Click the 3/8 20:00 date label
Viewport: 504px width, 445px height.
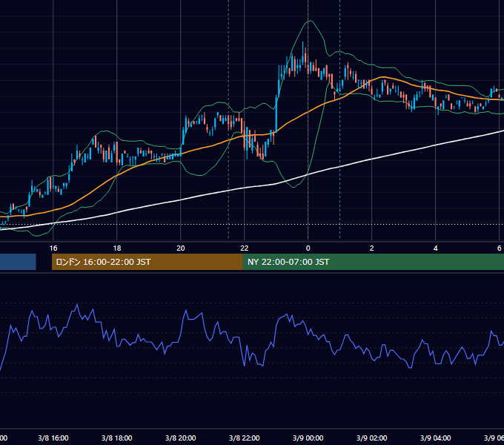coord(181,438)
